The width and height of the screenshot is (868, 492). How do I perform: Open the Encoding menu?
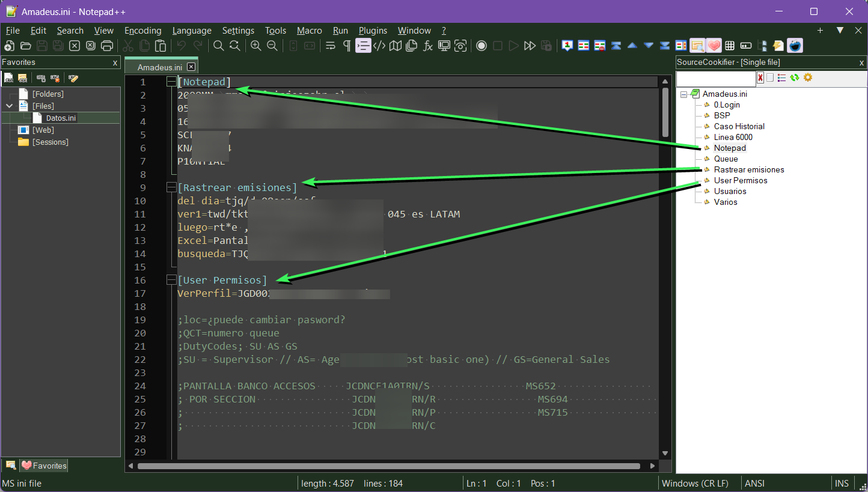tap(143, 31)
